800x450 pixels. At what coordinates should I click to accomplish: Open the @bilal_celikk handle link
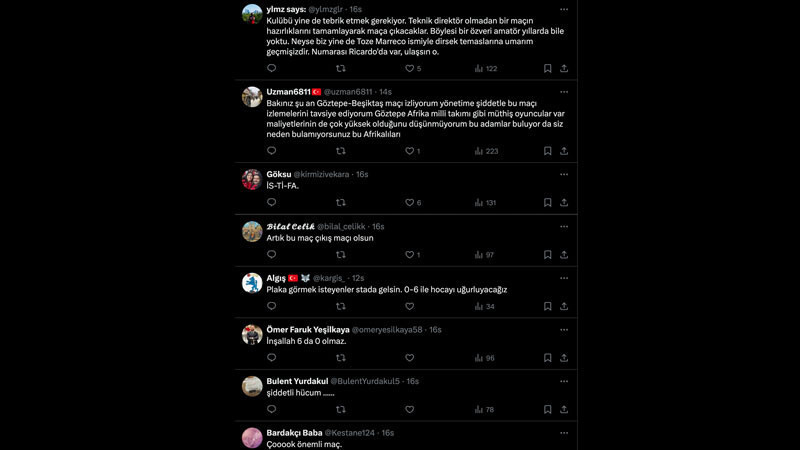[341, 227]
